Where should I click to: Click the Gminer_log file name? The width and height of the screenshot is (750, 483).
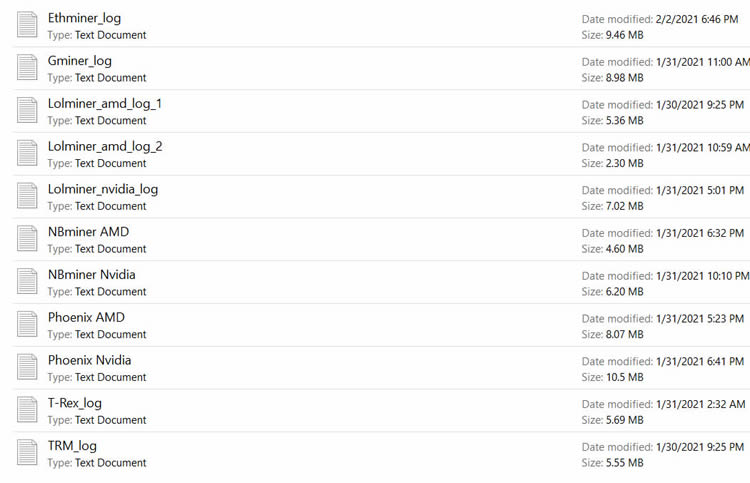tap(79, 61)
